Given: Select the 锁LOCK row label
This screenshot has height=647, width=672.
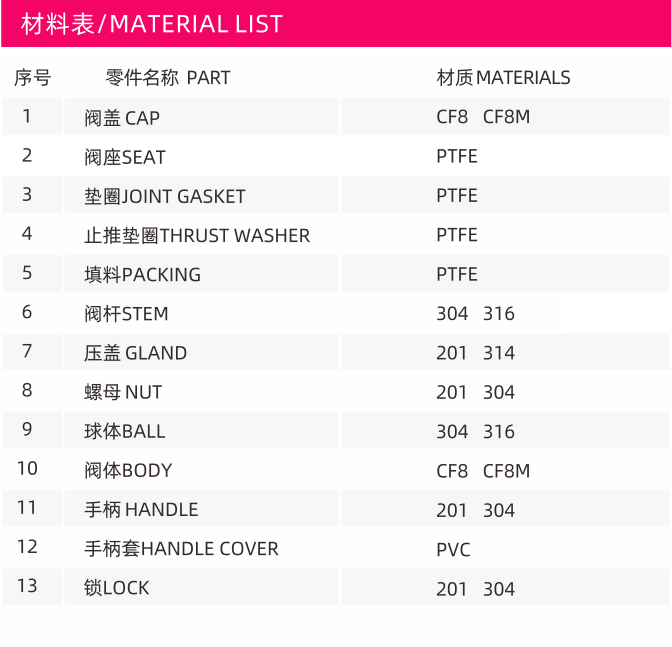Looking at the screenshot, I should pyautogui.click(x=117, y=588).
